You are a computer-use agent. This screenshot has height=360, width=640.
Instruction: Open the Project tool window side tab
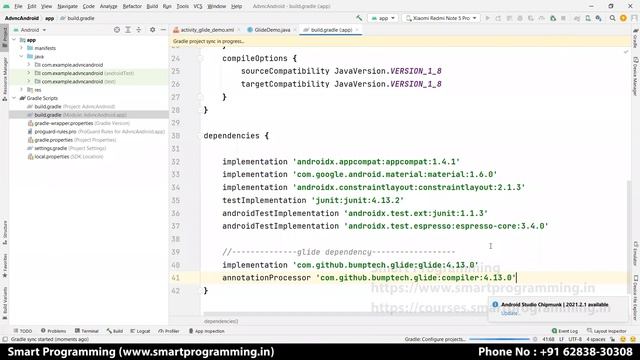click(x=4, y=38)
